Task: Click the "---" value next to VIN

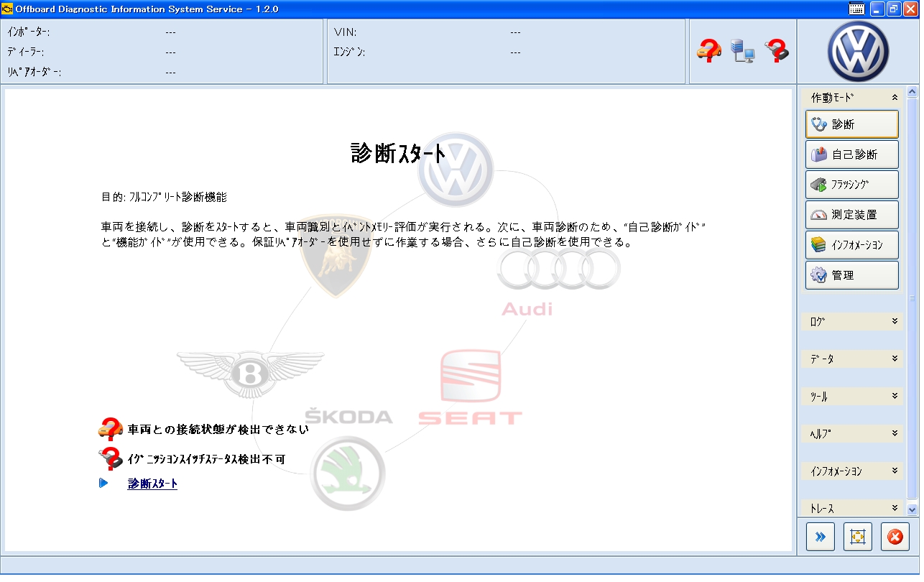Action: coord(515,32)
